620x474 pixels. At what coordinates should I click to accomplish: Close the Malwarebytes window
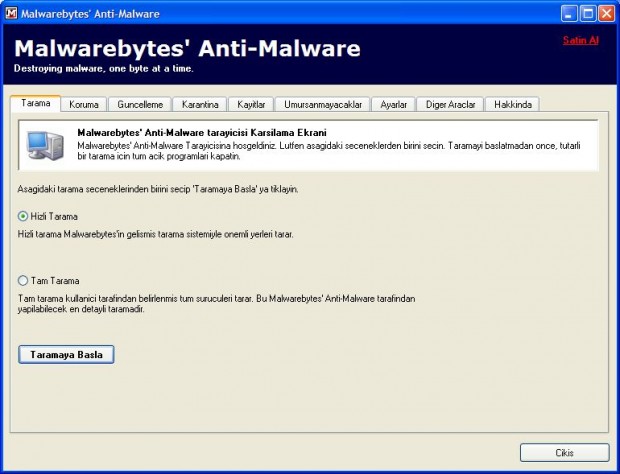pyautogui.click(x=606, y=14)
